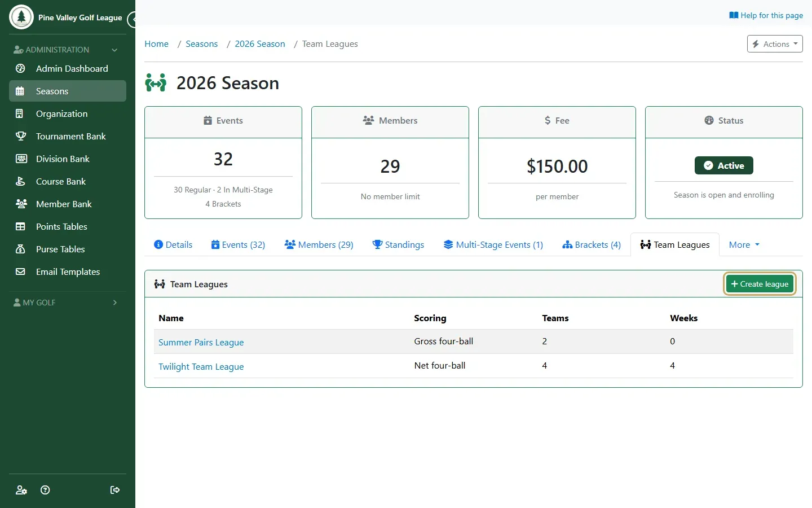The image size is (812, 508).
Task: Open Twilight Team League link
Action: click(201, 366)
